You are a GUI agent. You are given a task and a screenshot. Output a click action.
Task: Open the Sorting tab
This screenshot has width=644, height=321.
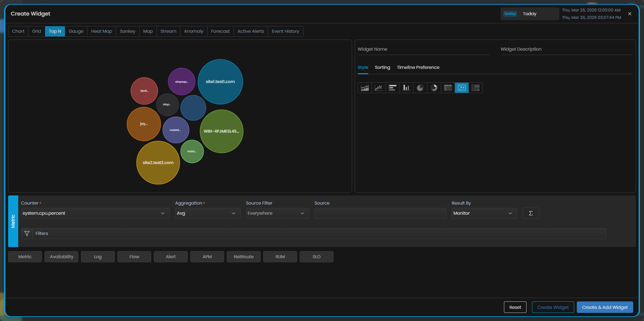coord(382,68)
